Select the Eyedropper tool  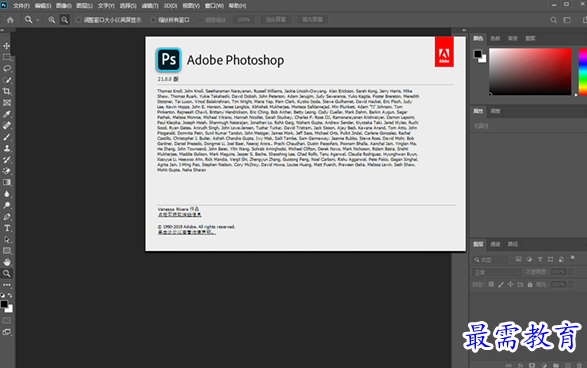coord(7,114)
